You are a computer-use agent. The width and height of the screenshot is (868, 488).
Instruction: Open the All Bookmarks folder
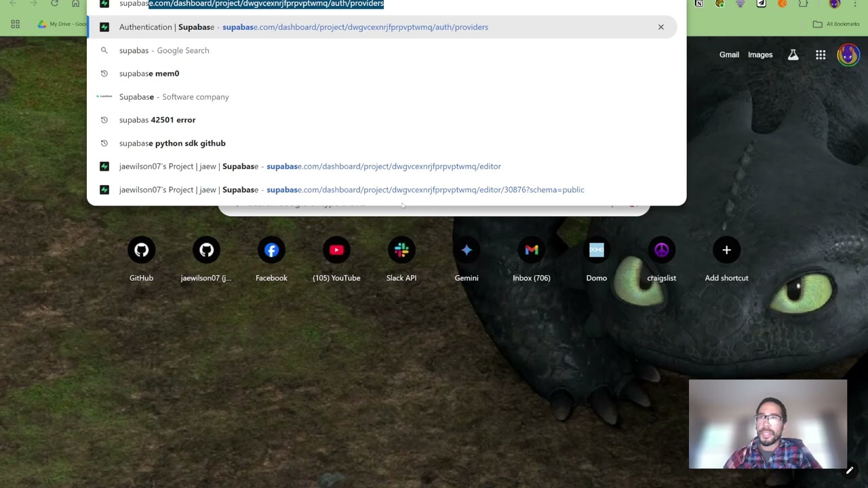pos(836,24)
